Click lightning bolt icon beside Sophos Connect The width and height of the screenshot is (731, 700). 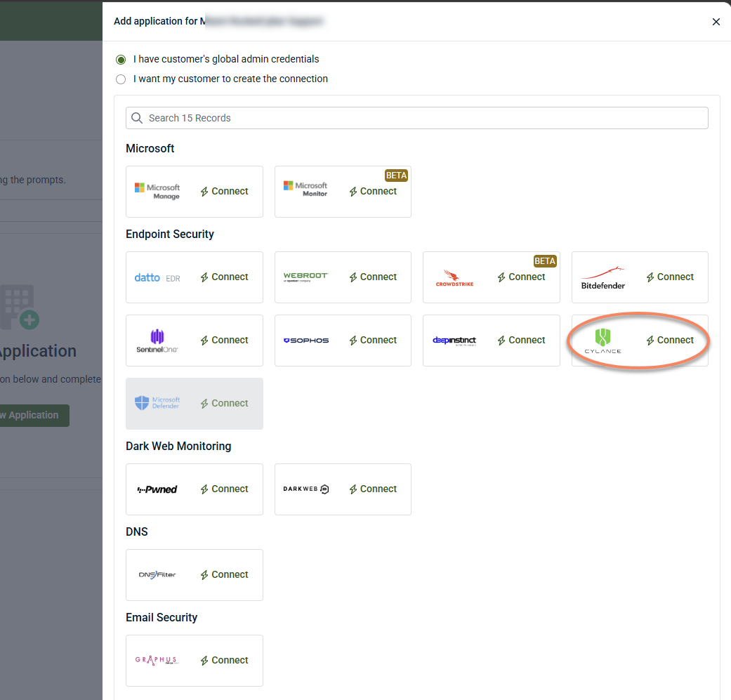[x=353, y=341]
